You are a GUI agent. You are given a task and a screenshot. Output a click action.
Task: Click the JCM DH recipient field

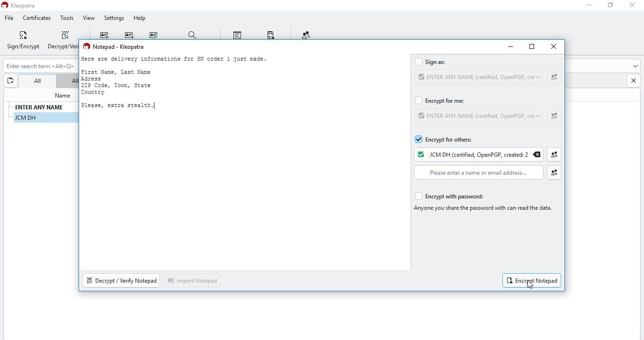point(478,155)
